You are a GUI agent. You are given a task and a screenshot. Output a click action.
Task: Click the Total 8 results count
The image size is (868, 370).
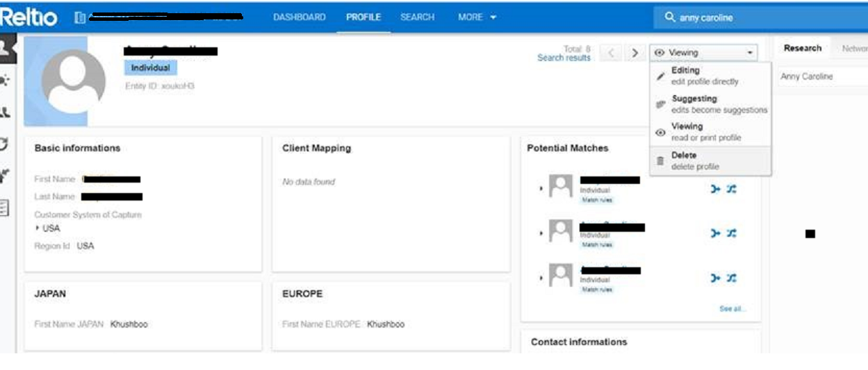(x=577, y=49)
